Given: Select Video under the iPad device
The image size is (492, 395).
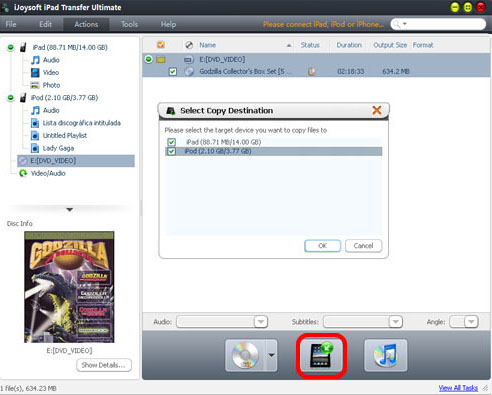Looking at the screenshot, I should (x=51, y=72).
